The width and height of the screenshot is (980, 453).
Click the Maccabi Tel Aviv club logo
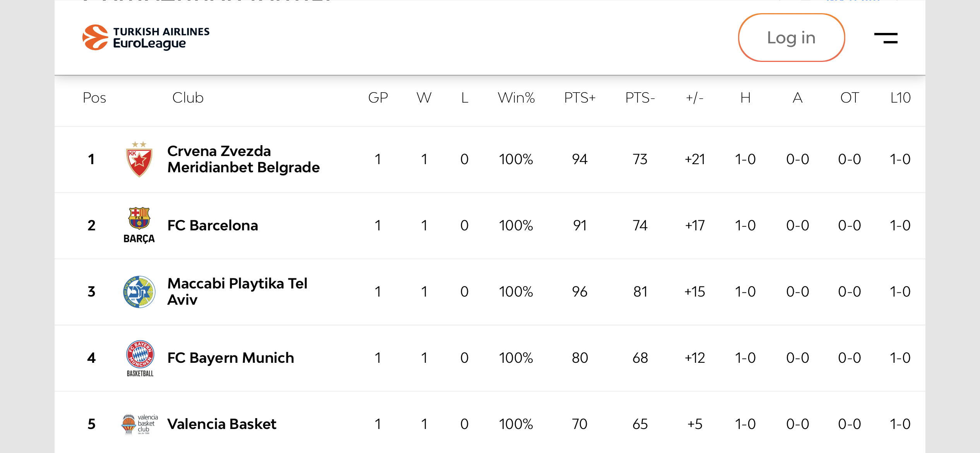click(139, 292)
